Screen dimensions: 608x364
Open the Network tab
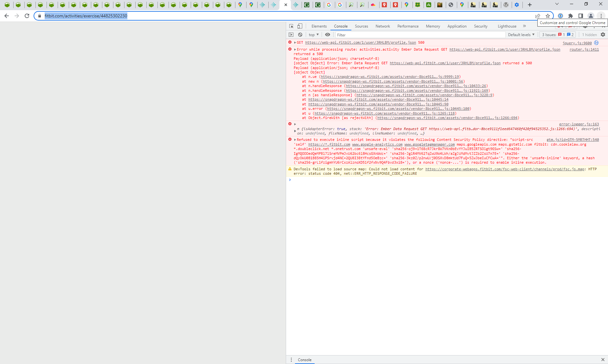383,26
